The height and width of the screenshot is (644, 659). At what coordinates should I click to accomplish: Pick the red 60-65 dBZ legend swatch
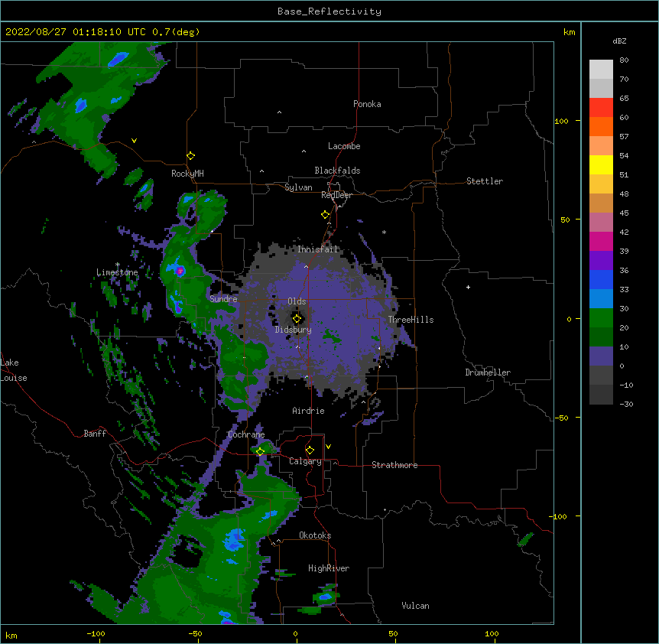pyautogui.click(x=601, y=107)
